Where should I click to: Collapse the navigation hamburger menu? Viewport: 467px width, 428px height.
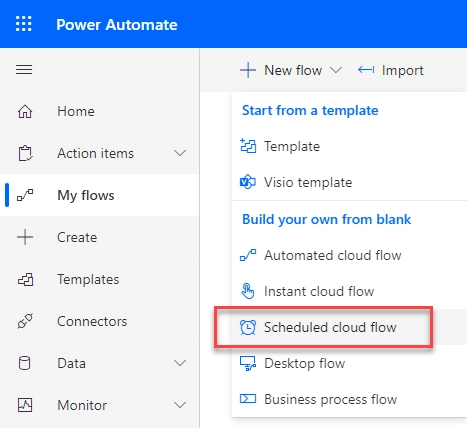[24, 70]
